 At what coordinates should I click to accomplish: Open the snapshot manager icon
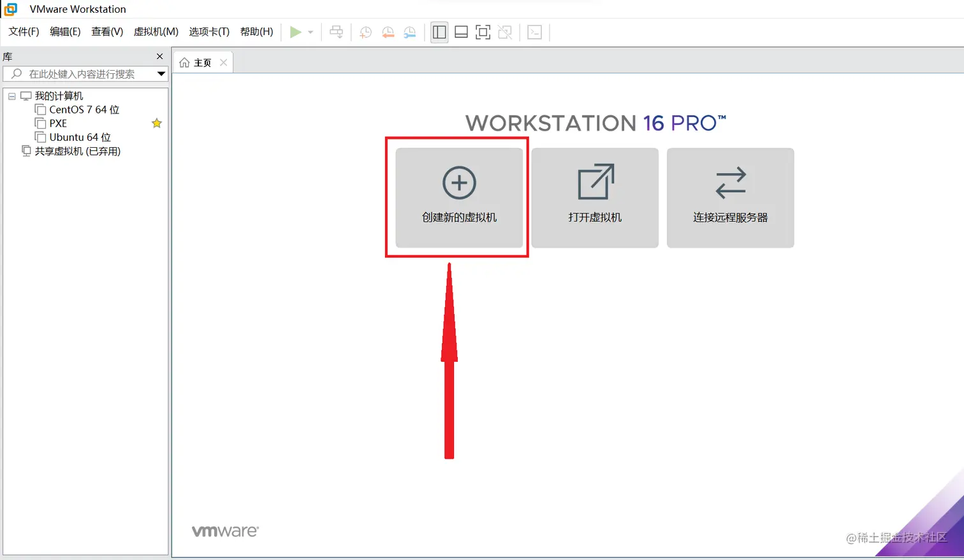coord(410,32)
